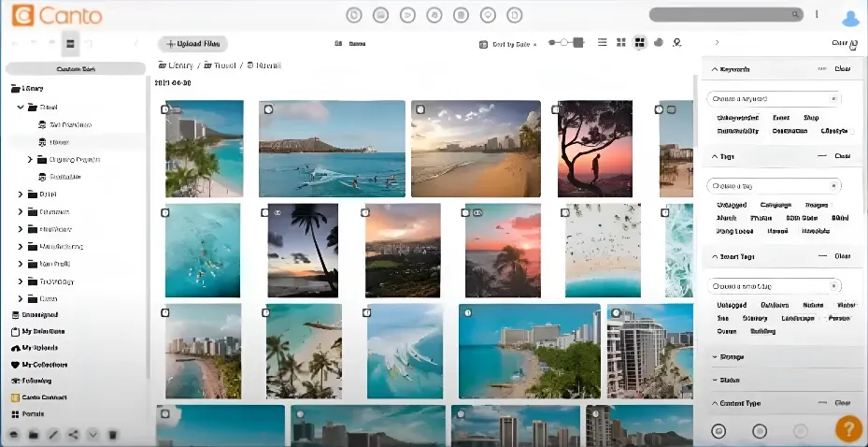
Task: Select checkbox on aerial surfers wave photo
Action: (366, 313)
